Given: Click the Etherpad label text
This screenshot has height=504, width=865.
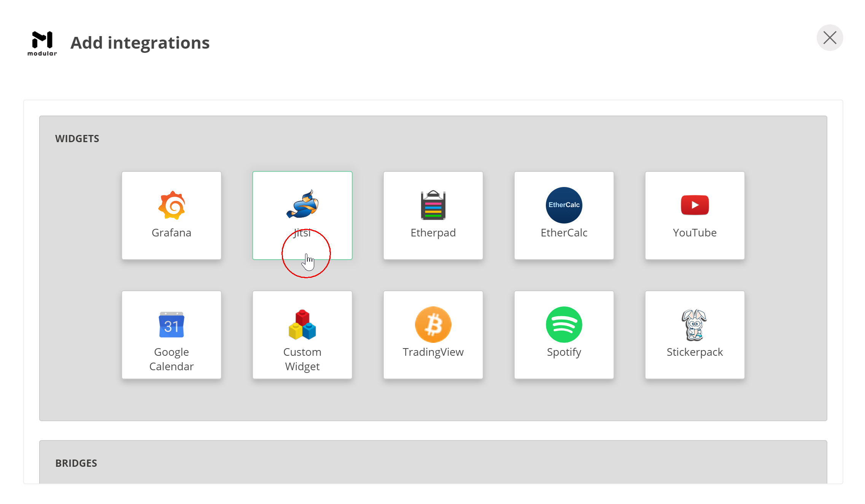Looking at the screenshot, I should (433, 233).
